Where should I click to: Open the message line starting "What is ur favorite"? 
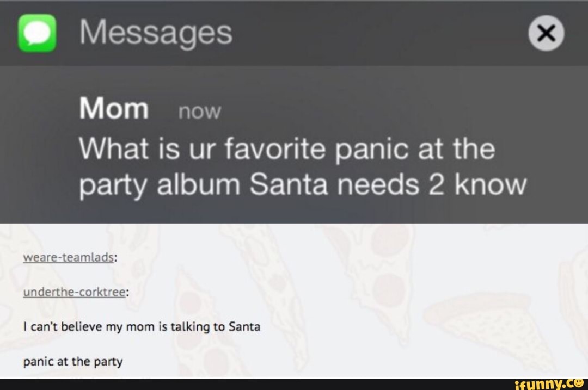(x=287, y=149)
